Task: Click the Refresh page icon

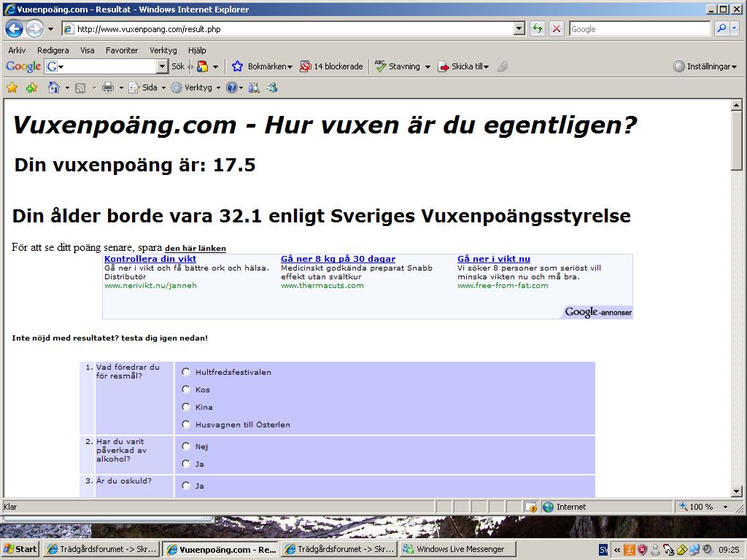Action: coord(538,29)
